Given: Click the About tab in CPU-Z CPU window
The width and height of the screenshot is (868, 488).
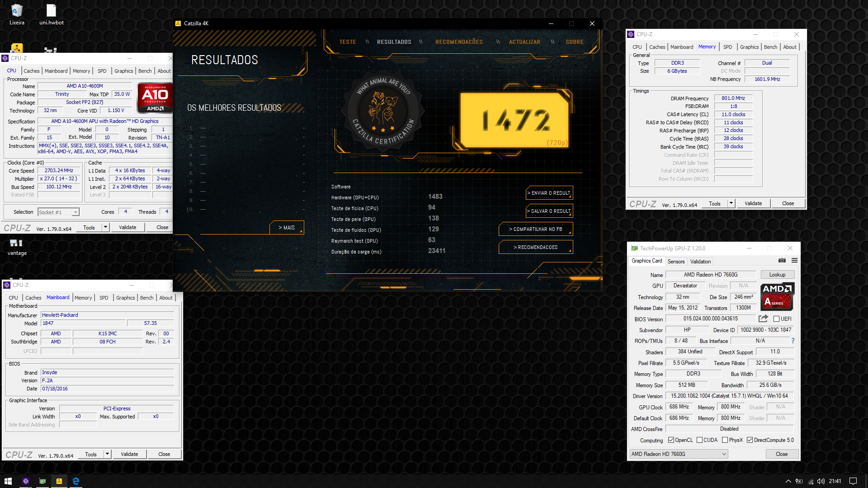Looking at the screenshot, I should tap(164, 71).
